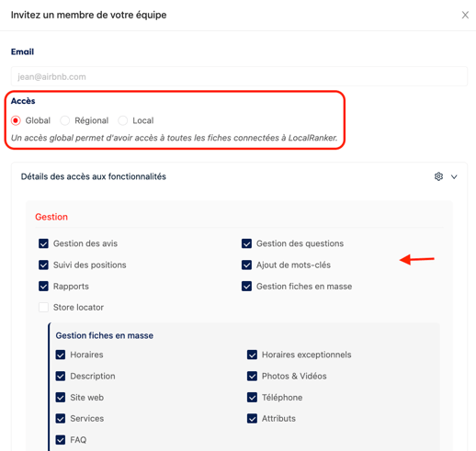The height and width of the screenshot is (451, 476).
Task: Uncheck the Attributs permission
Action: click(x=252, y=419)
